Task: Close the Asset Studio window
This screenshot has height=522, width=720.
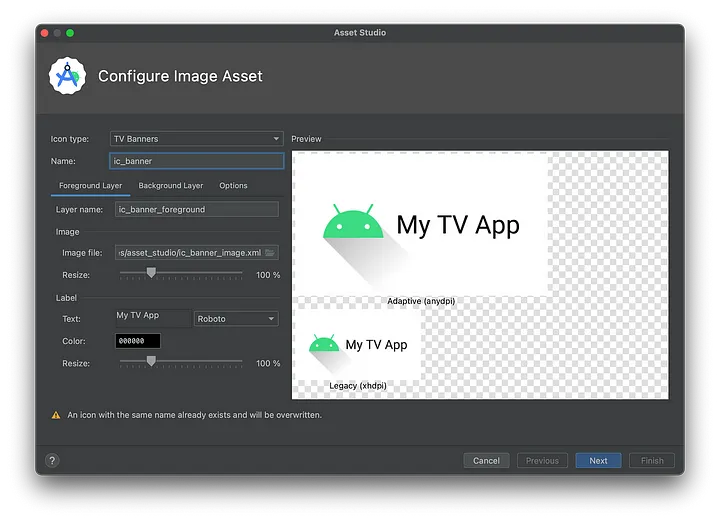Action: click(45, 33)
